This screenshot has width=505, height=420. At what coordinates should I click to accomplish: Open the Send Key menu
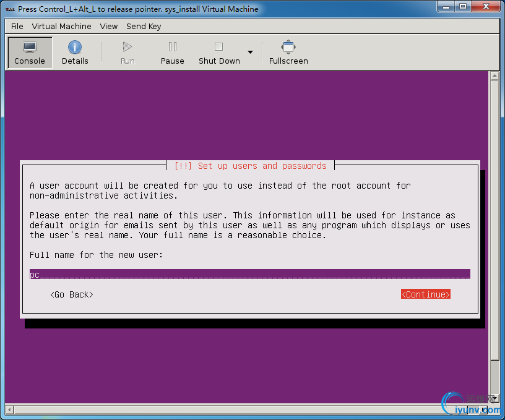tap(144, 27)
